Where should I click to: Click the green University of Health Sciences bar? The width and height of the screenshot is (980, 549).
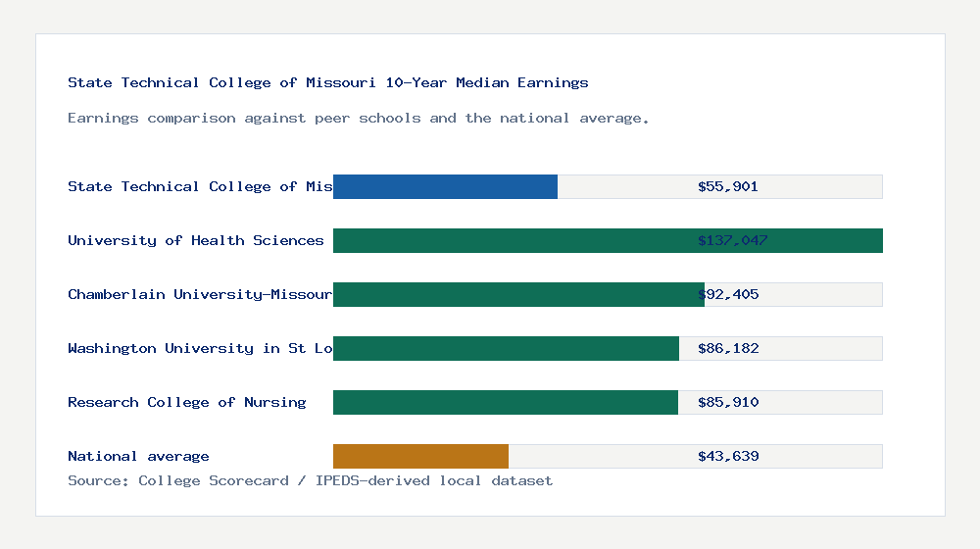[x=608, y=241]
